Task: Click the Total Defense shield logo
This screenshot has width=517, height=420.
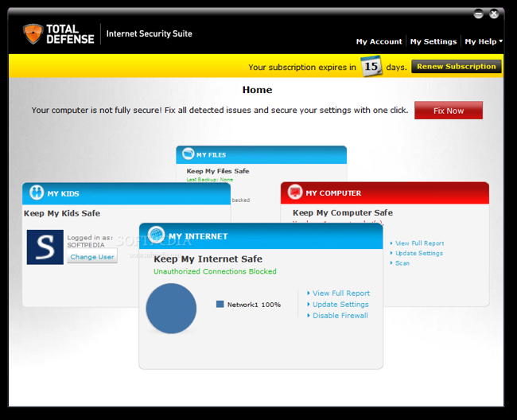Action: point(33,33)
